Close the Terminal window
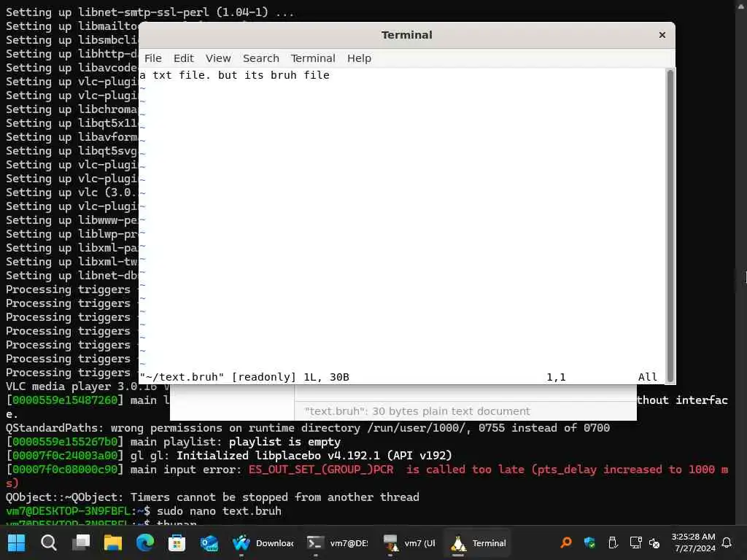 (x=662, y=35)
